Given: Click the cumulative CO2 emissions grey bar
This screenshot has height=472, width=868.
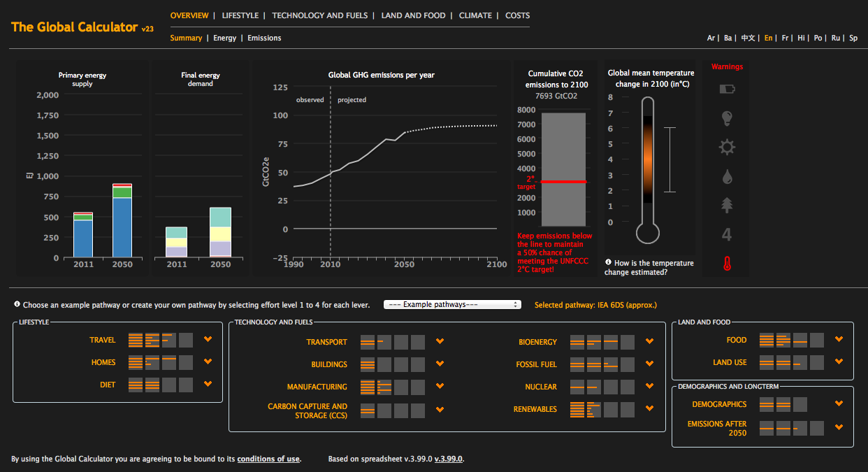Looking at the screenshot, I should tap(563, 169).
